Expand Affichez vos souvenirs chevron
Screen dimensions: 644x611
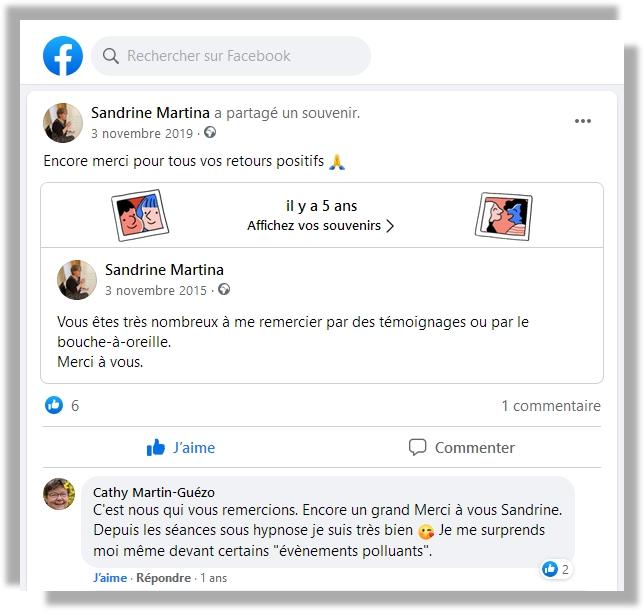coord(390,226)
